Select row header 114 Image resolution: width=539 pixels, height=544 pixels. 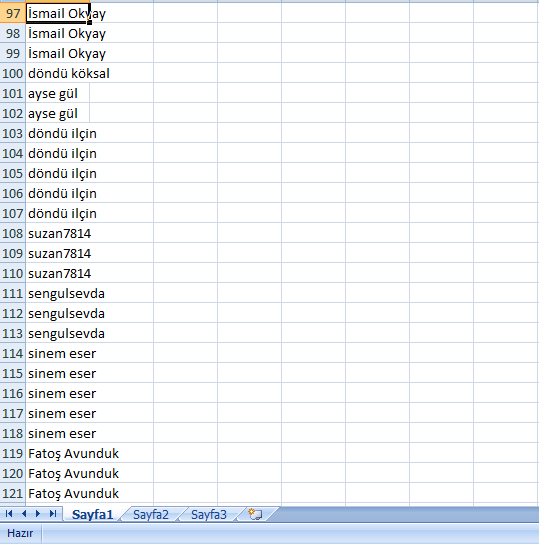(13, 353)
